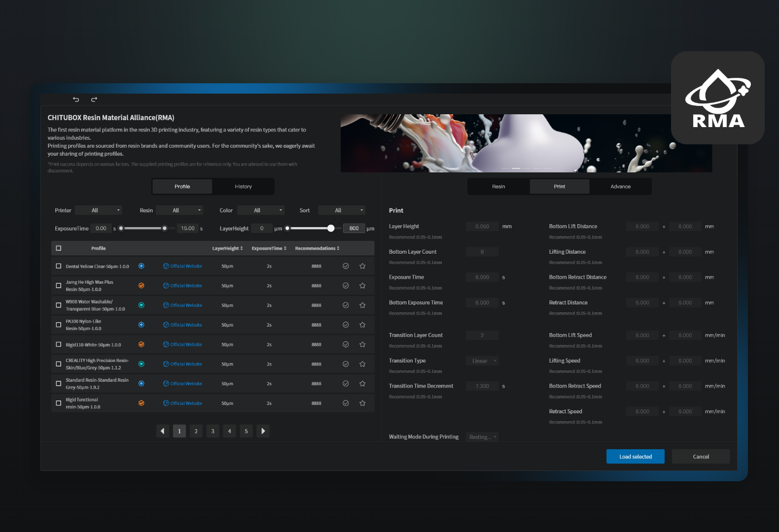Toggle select-all checkbox in Profile header

(59, 248)
